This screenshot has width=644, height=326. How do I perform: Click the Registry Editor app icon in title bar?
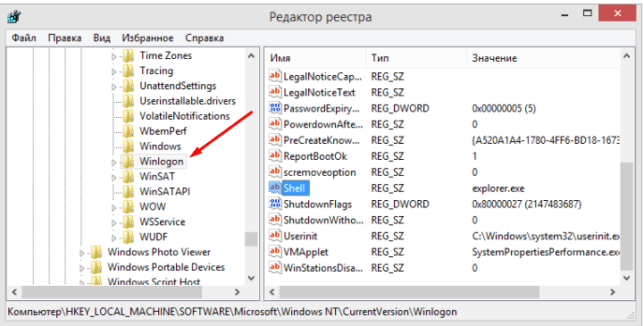14,17
